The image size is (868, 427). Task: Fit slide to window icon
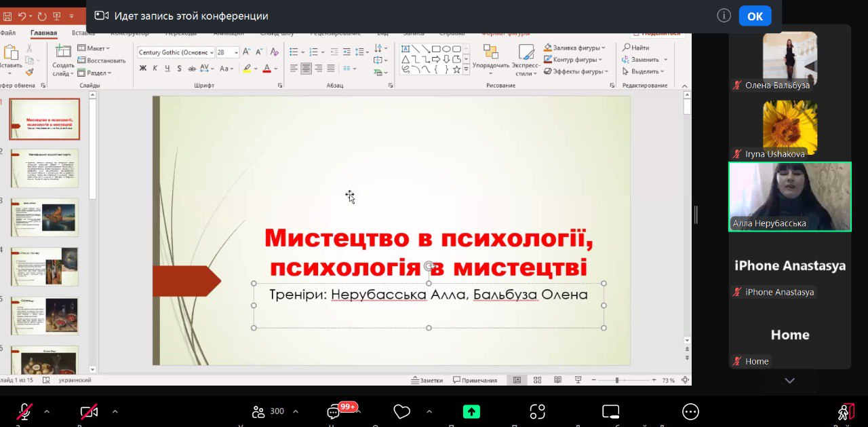coord(686,380)
